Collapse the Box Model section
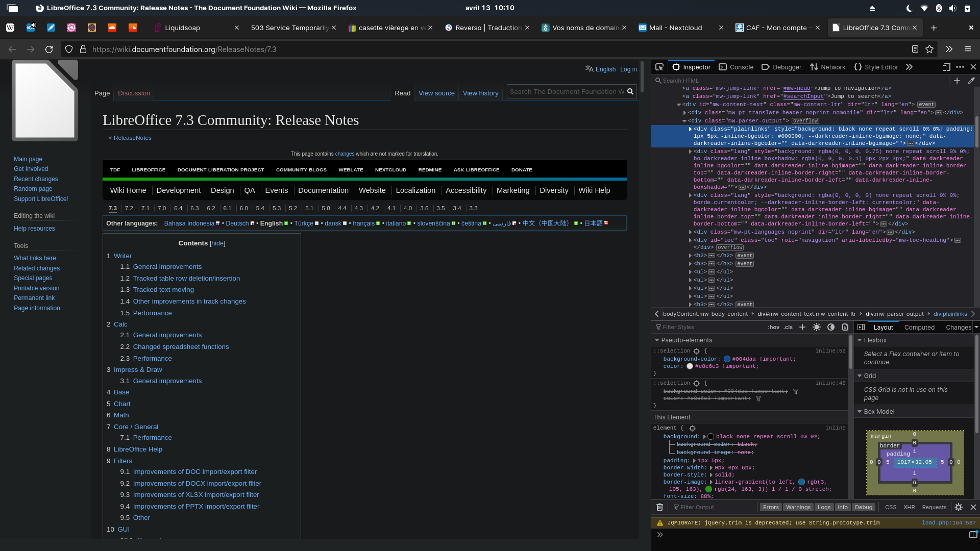Image resolution: width=980 pixels, height=551 pixels. coord(860,411)
